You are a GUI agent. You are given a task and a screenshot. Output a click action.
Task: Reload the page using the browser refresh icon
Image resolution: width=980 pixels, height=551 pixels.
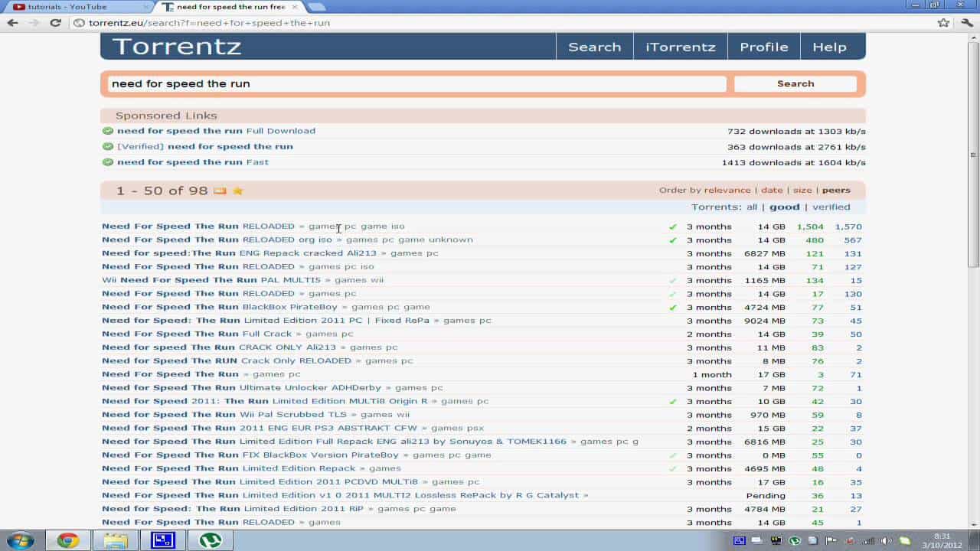[x=55, y=23]
